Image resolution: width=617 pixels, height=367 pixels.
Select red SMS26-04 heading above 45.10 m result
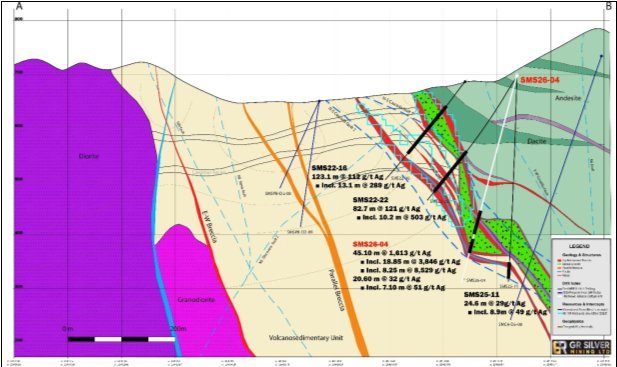pyautogui.click(x=370, y=244)
